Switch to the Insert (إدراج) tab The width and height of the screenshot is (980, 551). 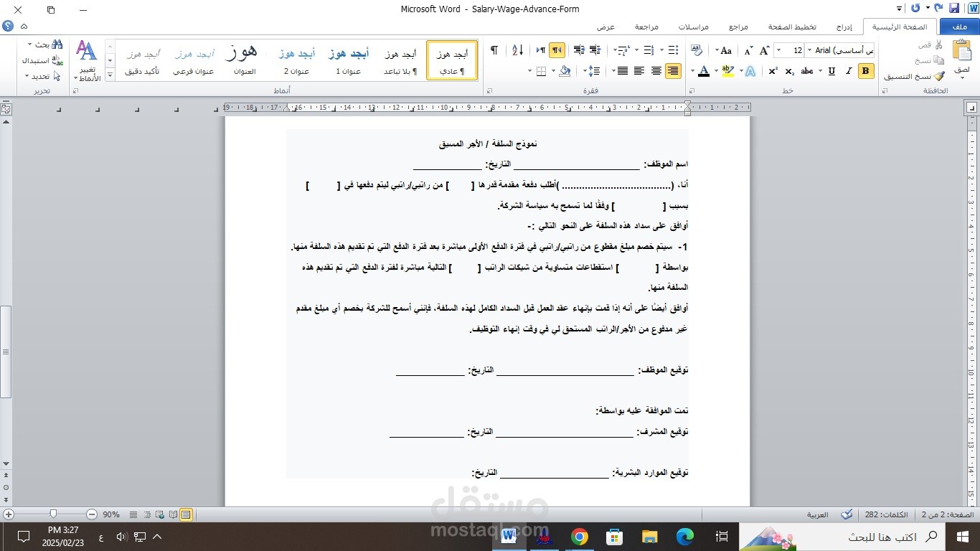point(844,27)
